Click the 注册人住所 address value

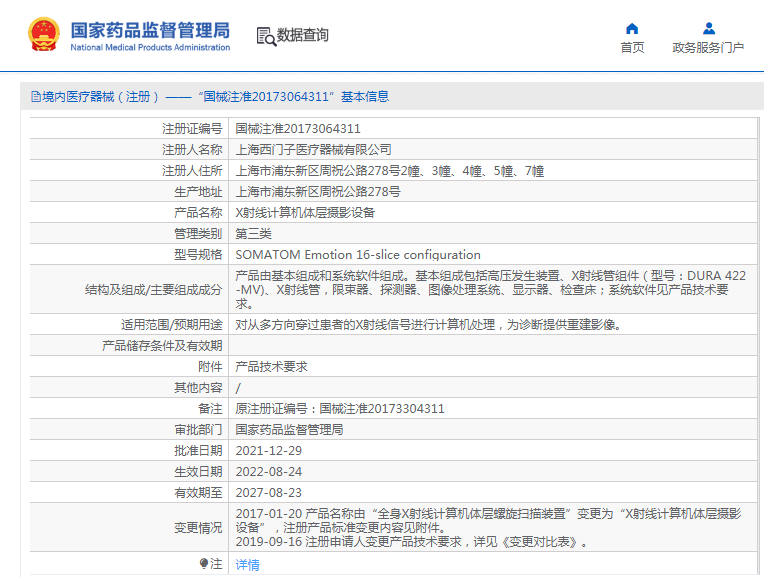pos(389,171)
